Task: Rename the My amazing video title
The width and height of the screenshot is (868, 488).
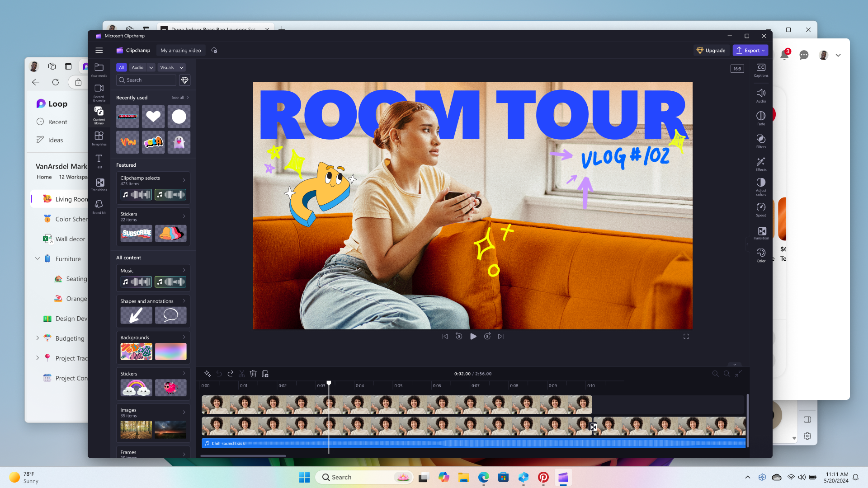Action: tap(181, 51)
